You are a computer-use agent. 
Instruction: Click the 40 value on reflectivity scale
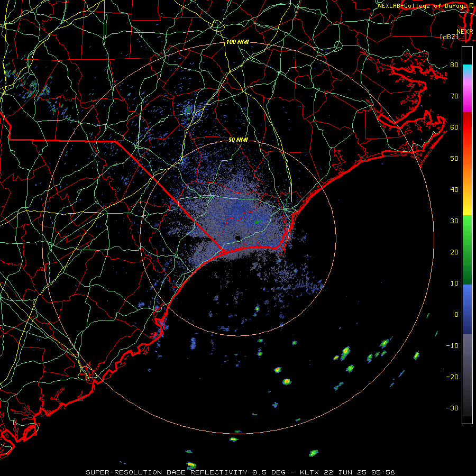click(x=454, y=190)
